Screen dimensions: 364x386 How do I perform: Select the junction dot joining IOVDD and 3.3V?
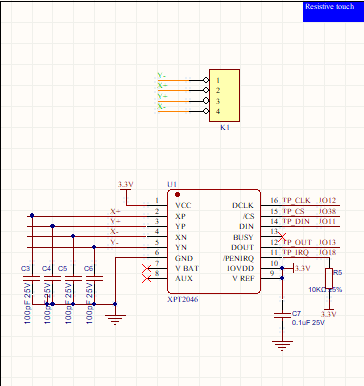282,268
